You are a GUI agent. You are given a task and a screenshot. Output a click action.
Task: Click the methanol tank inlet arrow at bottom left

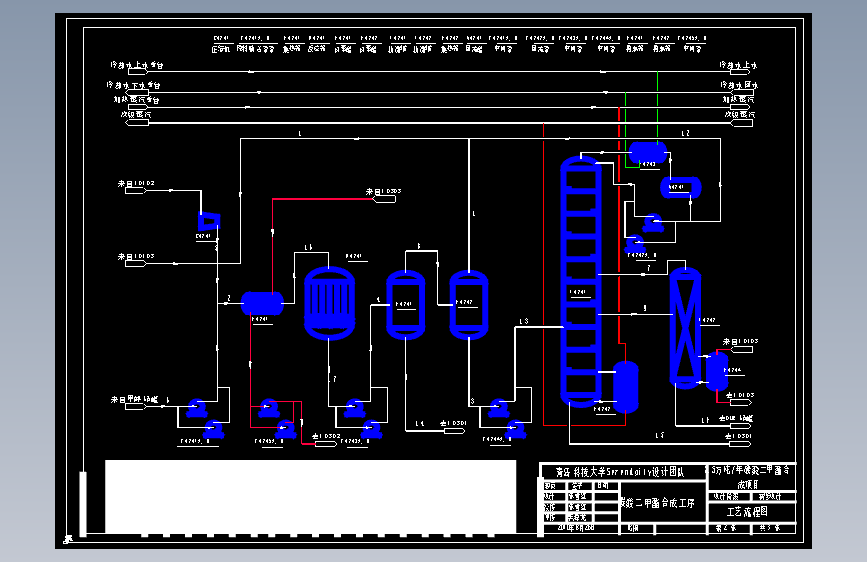(135, 407)
